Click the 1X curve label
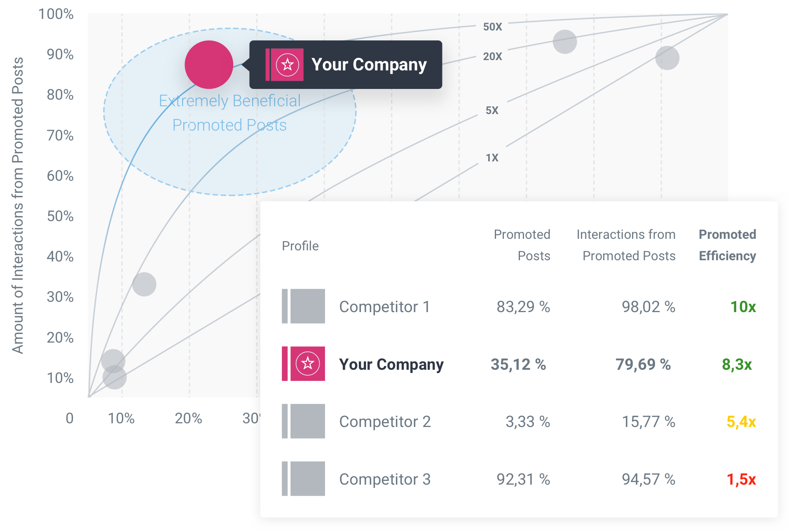Screen dimensions: 791x532 492,158
